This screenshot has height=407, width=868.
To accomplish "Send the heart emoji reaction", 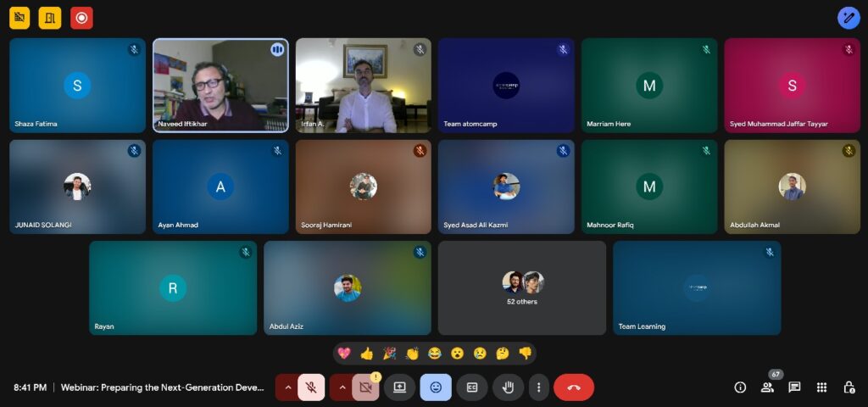I will (x=344, y=354).
